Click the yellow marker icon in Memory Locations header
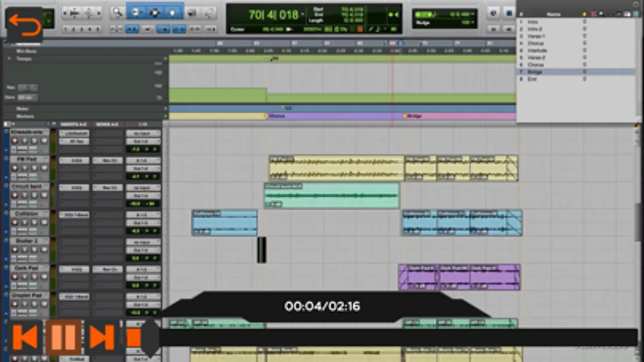Screen dimensions: 644x362 (x=584, y=14)
